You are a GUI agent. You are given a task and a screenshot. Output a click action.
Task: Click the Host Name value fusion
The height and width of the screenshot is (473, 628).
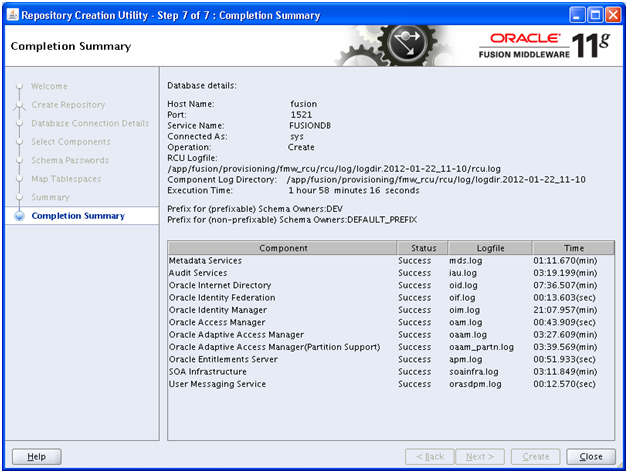click(x=304, y=104)
